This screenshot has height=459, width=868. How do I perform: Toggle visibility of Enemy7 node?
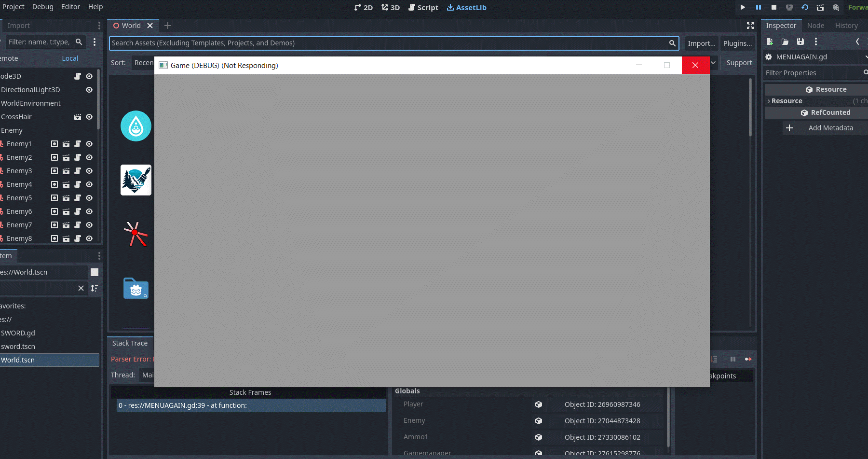click(89, 225)
